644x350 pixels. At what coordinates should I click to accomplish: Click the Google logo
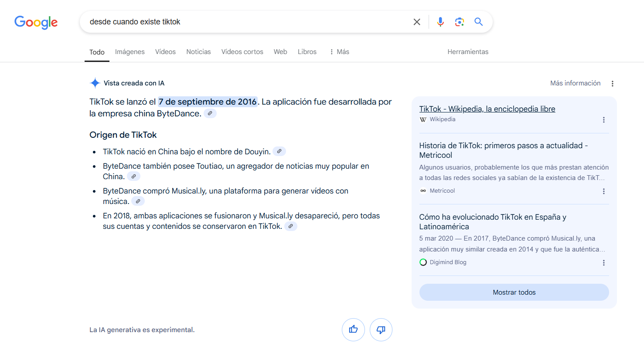click(x=36, y=22)
